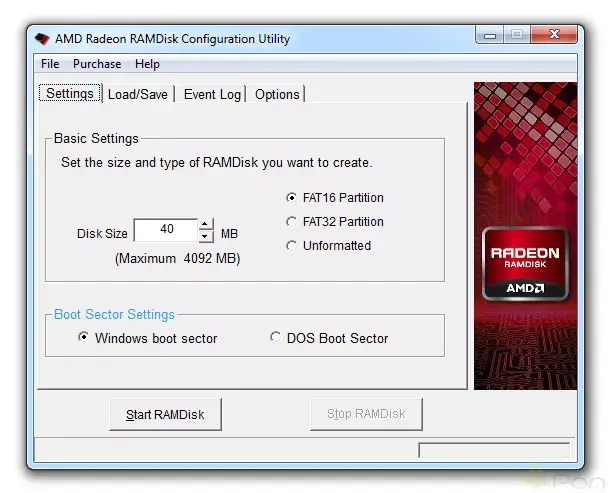Viewport: 609px width, 493px height.
Task: Open the Purchase menu
Action: 97,64
